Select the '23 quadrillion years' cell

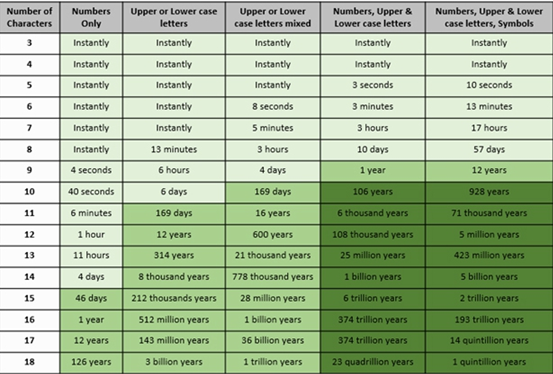point(373,362)
